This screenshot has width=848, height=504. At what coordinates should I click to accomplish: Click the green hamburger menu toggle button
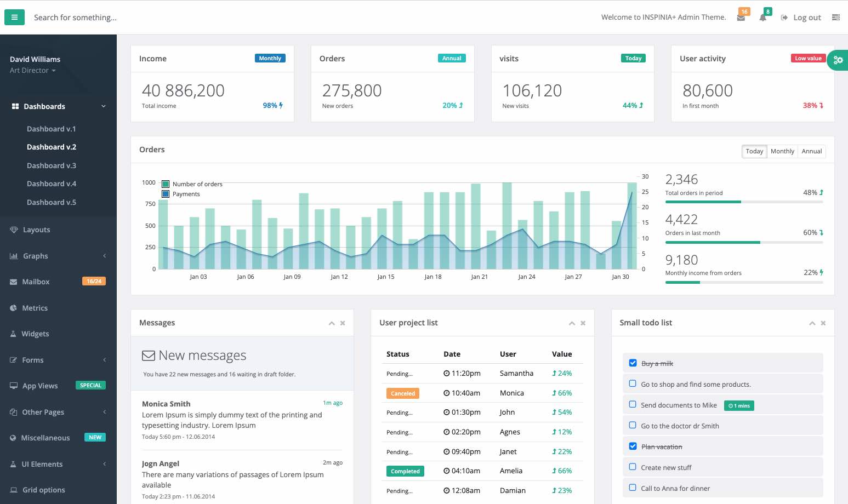14,18
